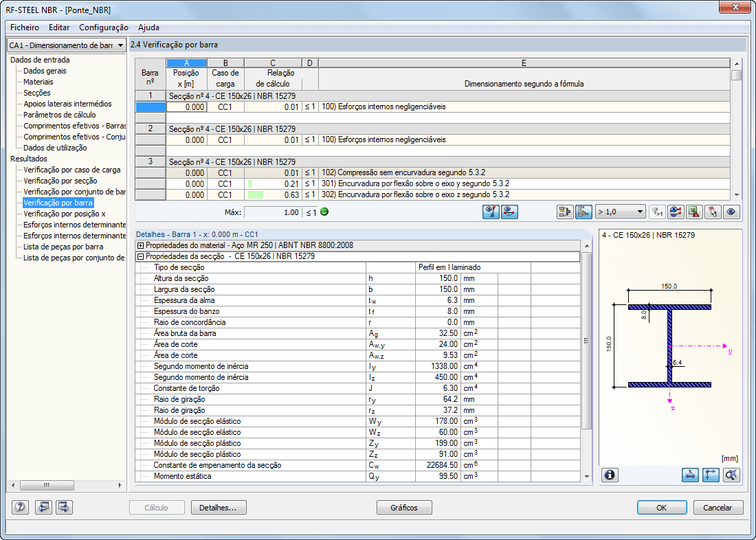Click the filter greater-than-one icon
The height and width of the screenshot is (540, 756).
(x=656, y=212)
